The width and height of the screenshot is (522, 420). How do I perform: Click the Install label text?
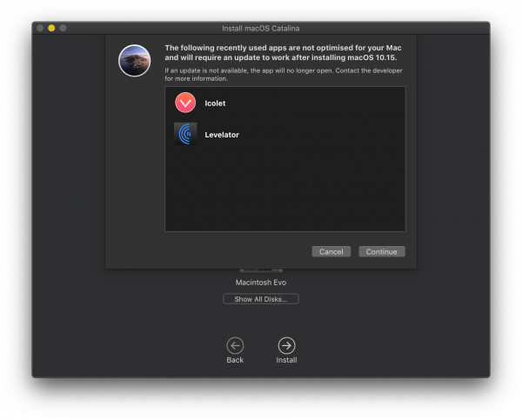(x=286, y=360)
